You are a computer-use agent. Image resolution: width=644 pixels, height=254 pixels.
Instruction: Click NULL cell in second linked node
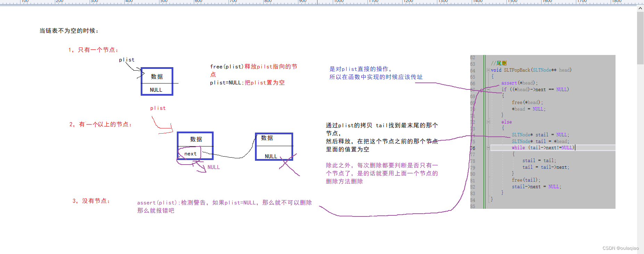271,156
